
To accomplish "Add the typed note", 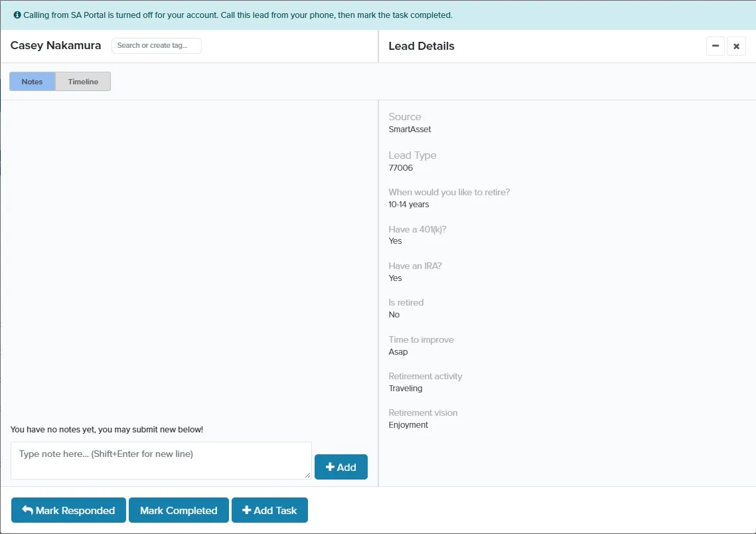I will (341, 467).
